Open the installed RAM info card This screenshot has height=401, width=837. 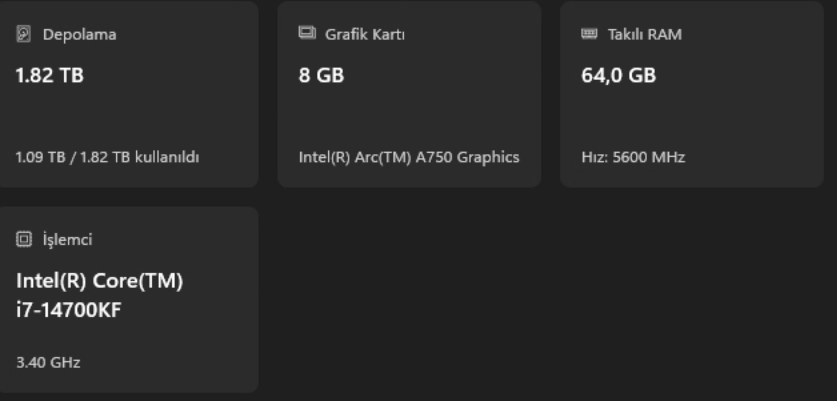click(692, 94)
